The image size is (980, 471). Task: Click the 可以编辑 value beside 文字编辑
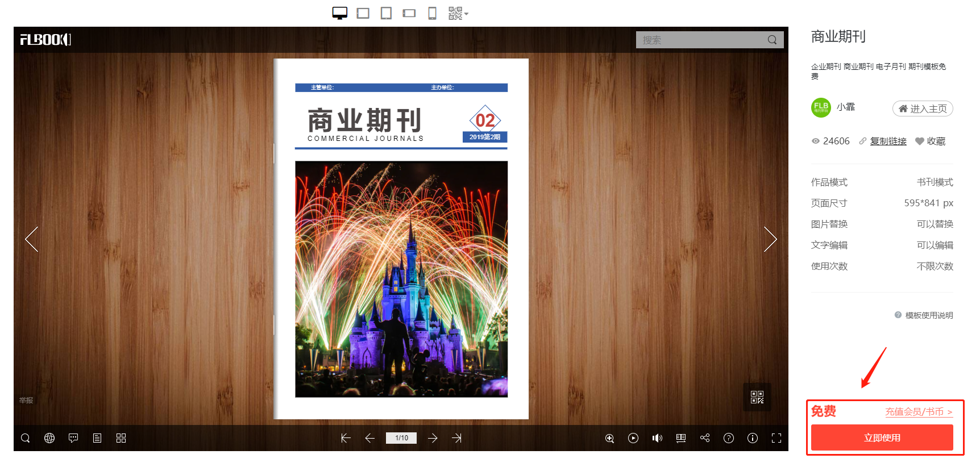(x=935, y=245)
